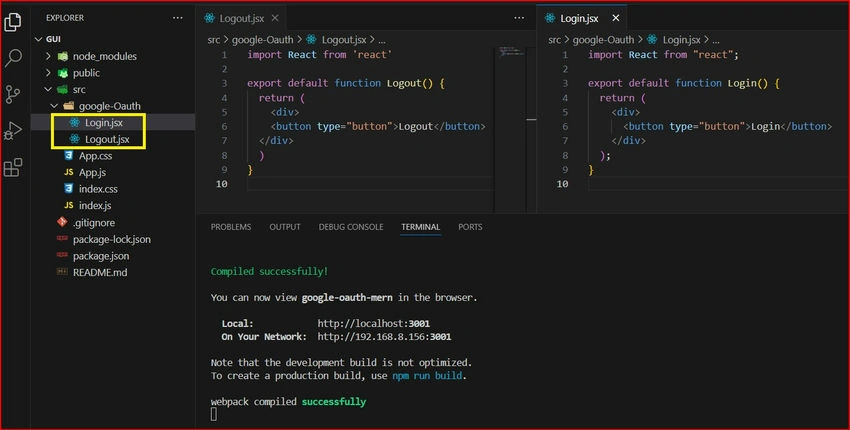Viewport: 850px width, 430px height.
Task: Collapse the google-Oauth folder
Action: coord(54,106)
